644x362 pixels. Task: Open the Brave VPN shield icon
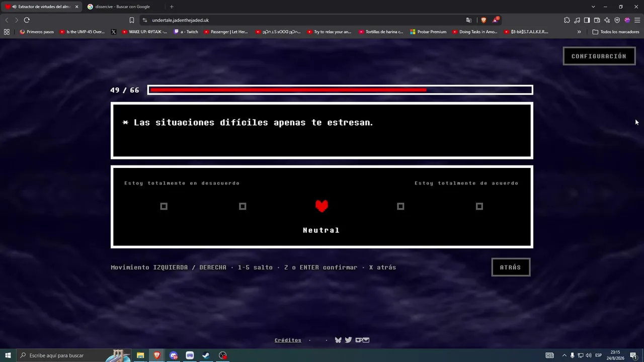click(617, 20)
